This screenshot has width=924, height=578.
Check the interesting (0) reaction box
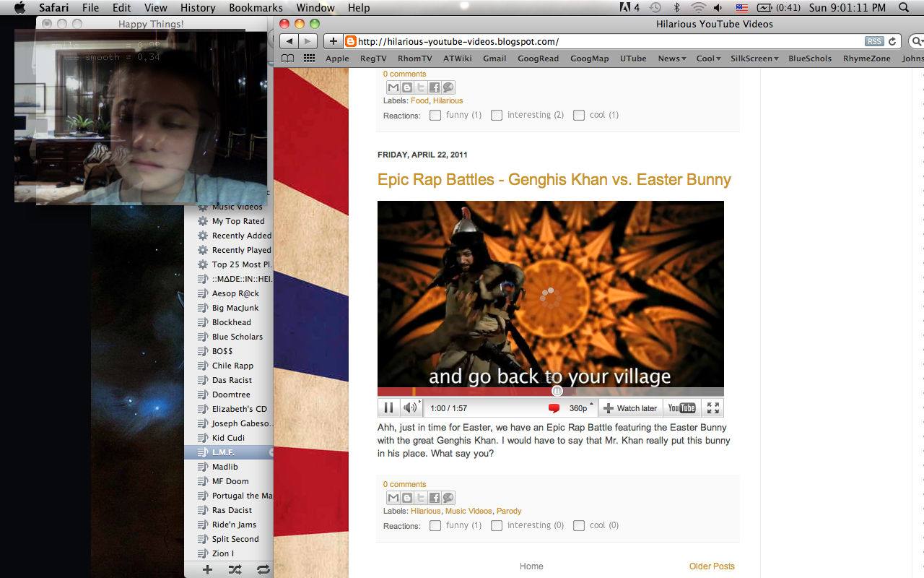pyautogui.click(x=497, y=525)
